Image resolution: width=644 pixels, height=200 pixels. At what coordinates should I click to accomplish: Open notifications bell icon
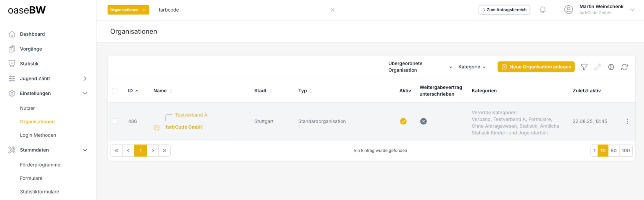tap(542, 10)
